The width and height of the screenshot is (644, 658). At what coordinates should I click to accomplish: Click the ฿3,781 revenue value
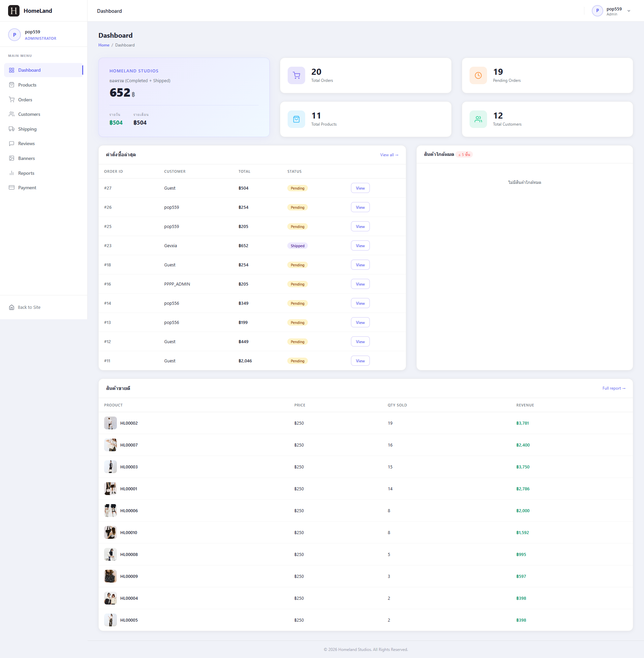coord(522,423)
